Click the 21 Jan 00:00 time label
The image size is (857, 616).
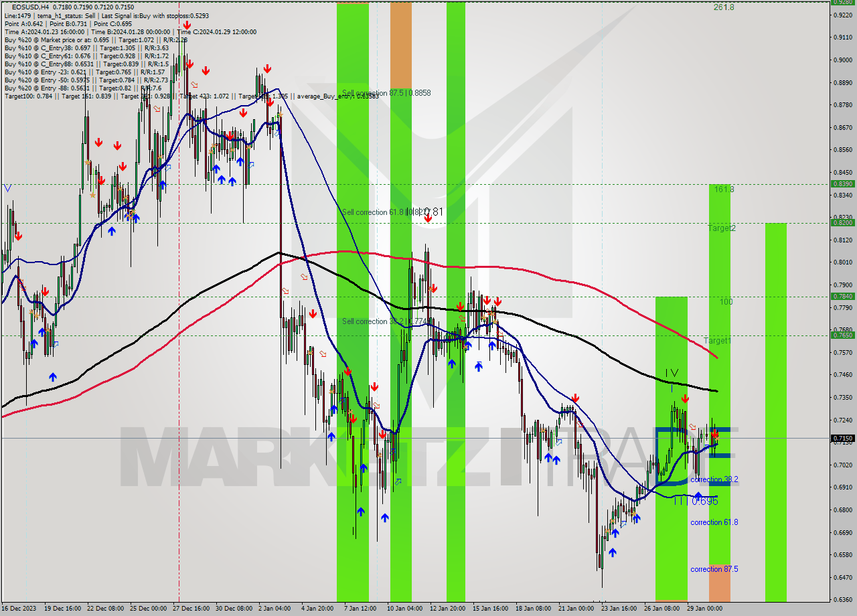(x=576, y=609)
